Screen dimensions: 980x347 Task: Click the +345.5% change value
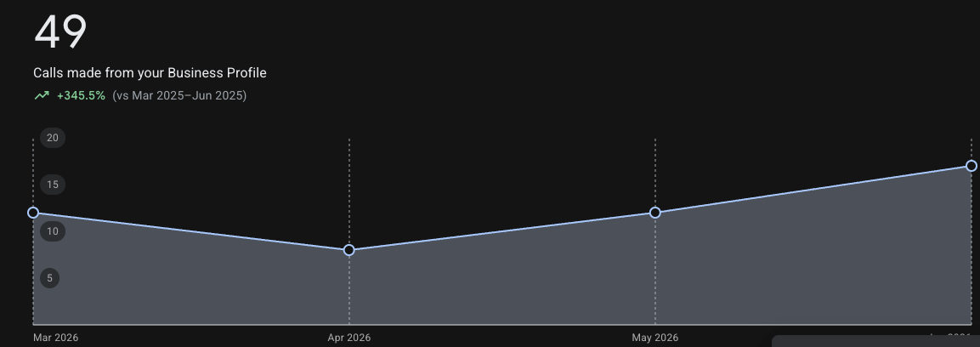click(x=82, y=95)
